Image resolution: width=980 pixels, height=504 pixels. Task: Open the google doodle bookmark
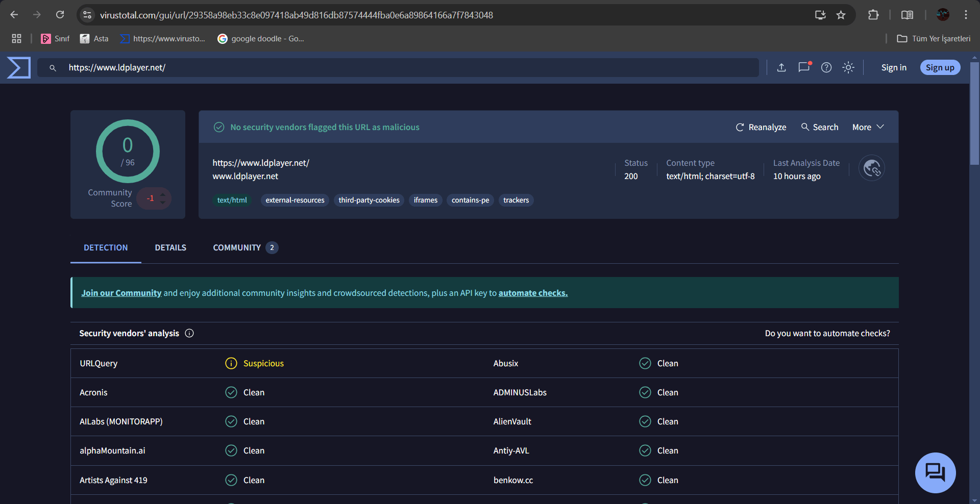click(261, 39)
